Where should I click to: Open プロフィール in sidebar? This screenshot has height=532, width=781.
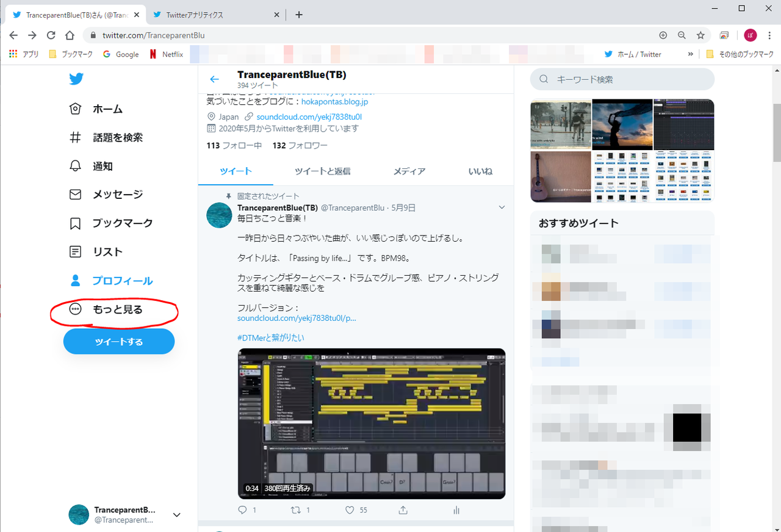pyautogui.click(x=111, y=281)
